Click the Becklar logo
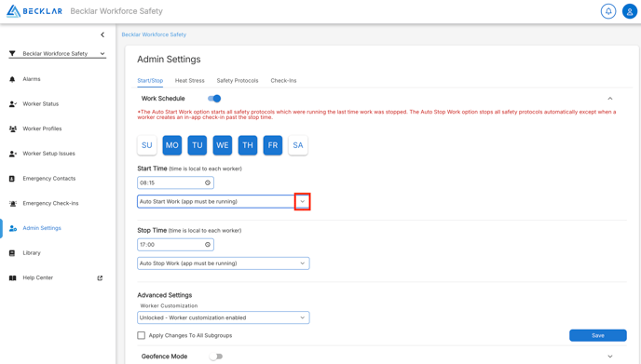Screen dimensions: 641x364 pos(34,11)
